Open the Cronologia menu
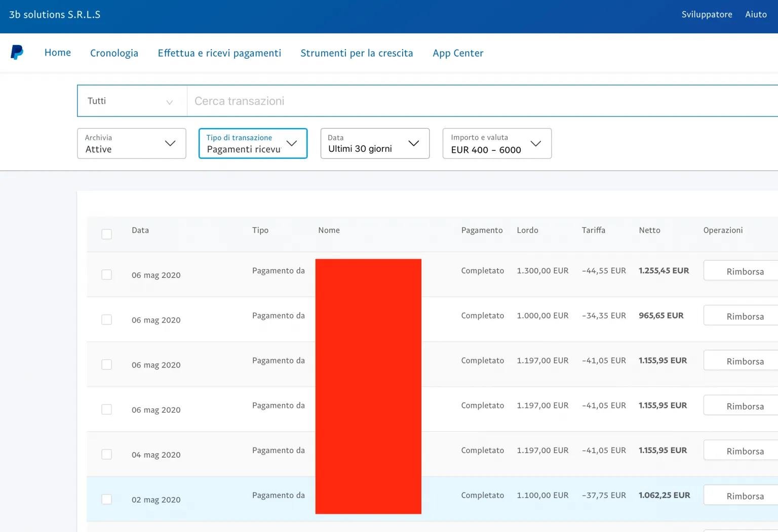Screen dimensions: 778x532 [114, 53]
